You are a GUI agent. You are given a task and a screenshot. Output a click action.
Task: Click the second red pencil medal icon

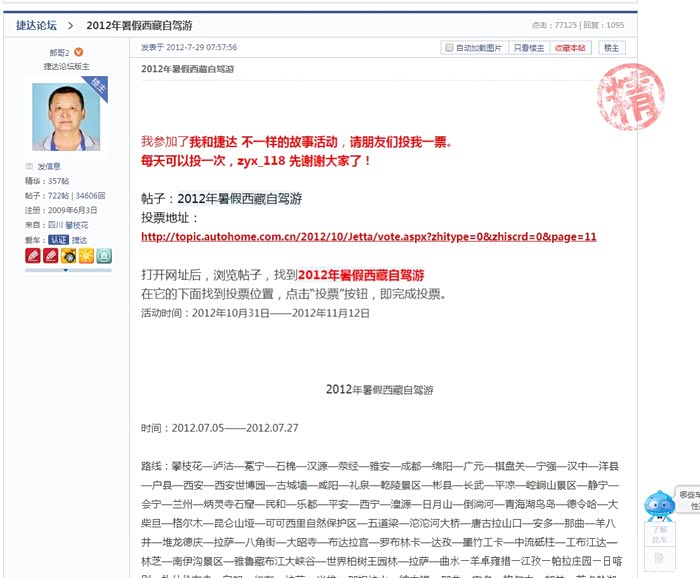50,256
